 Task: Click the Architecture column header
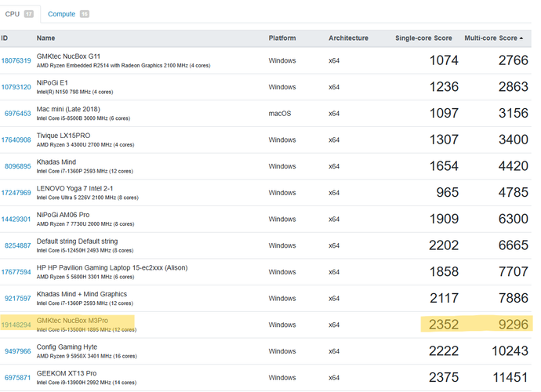[x=348, y=38]
